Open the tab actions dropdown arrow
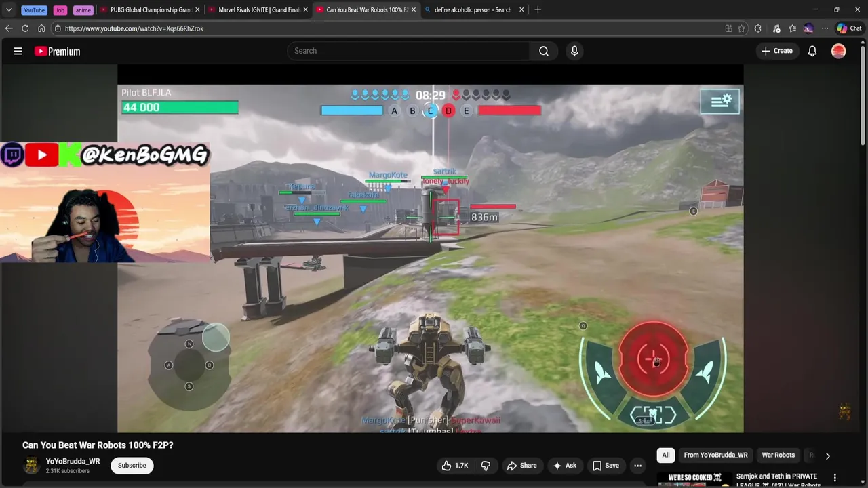The height and width of the screenshot is (488, 868). [x=9, y=9]
